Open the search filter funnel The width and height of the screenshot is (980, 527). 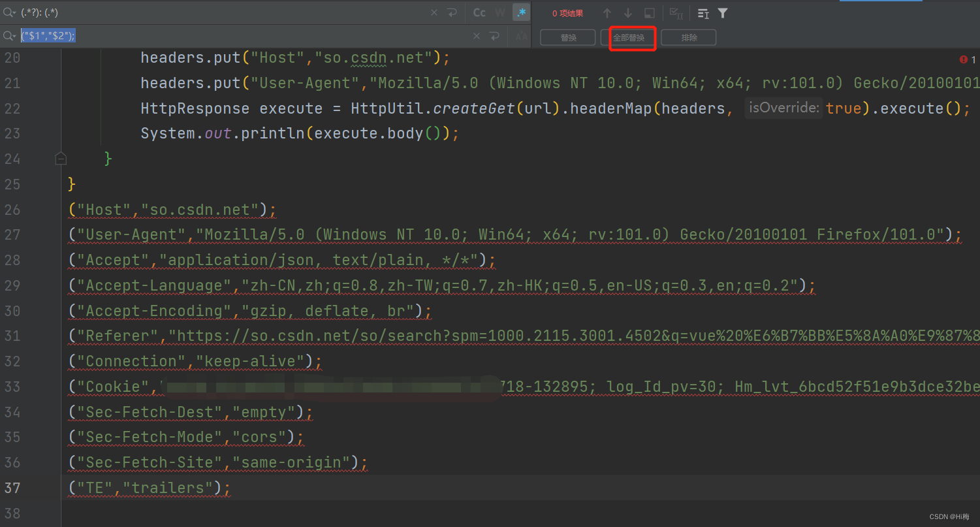pos(723,13)
